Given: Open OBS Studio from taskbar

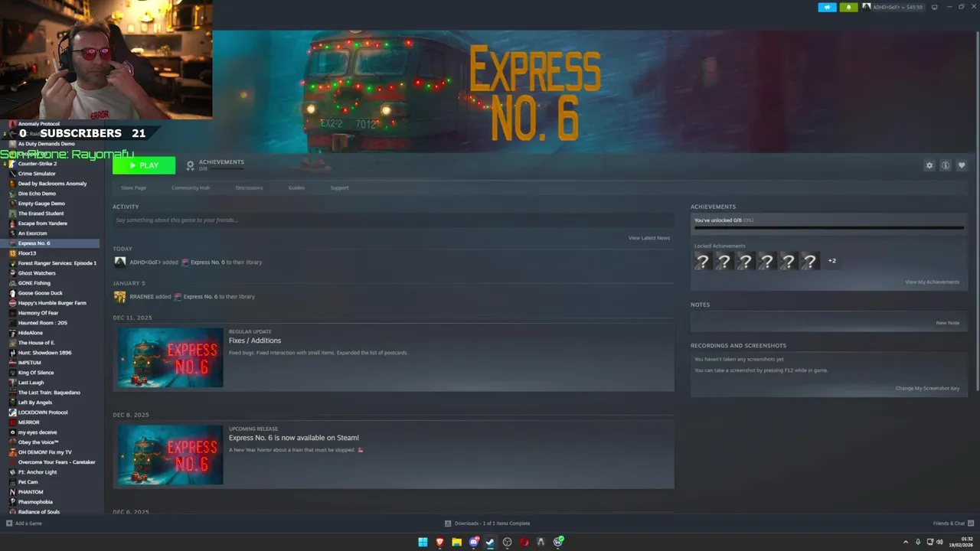Looking at the screenshot, I should [x=507, y=542].
